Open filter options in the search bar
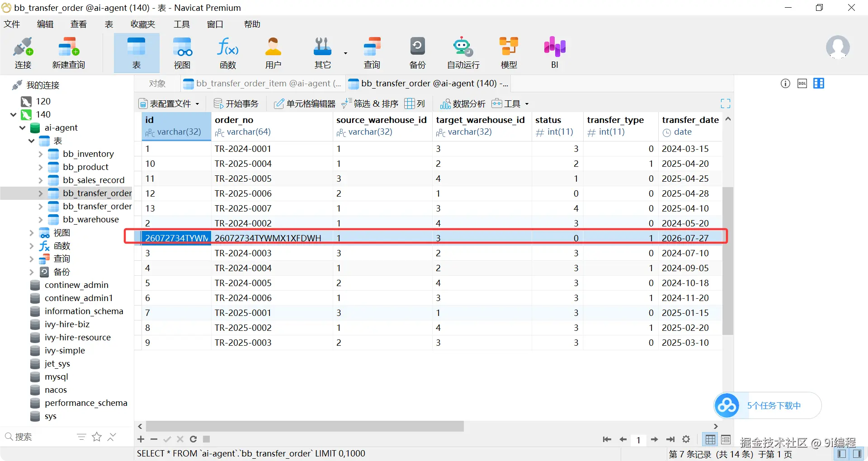The height and width of the screenshot is (461, 868). tap(81, 437)
